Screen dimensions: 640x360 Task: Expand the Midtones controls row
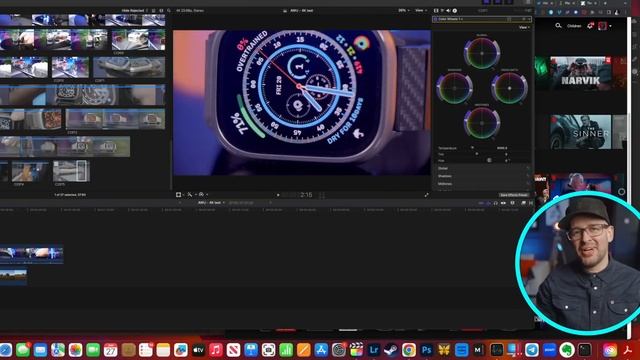[482, 184]
